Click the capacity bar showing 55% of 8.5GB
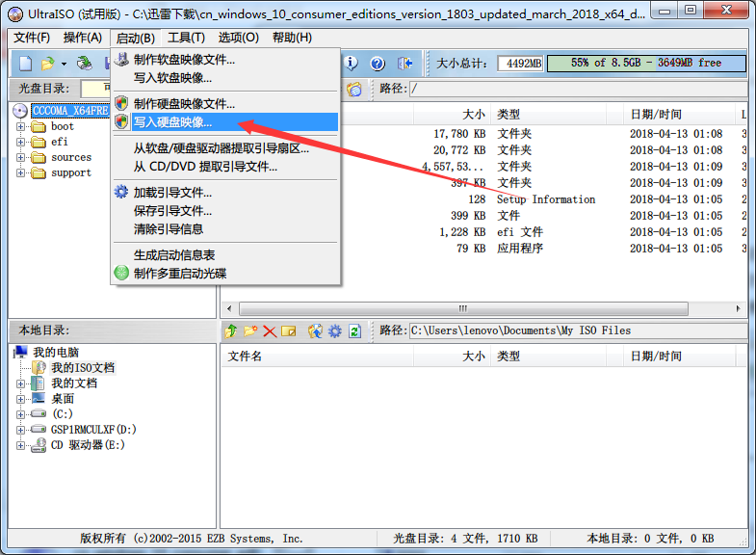Image resolution: width=756 pixels, height=555 pixels. (646, 64)
